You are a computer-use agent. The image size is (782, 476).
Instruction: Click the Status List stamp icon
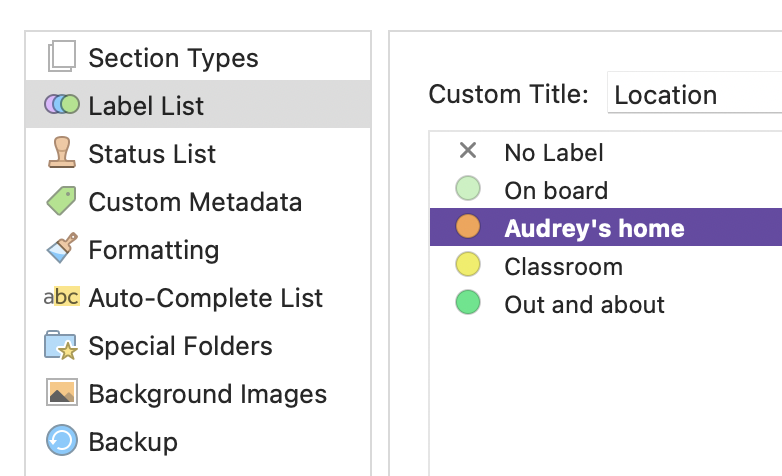pyautogui.click(x=62, y=152)
